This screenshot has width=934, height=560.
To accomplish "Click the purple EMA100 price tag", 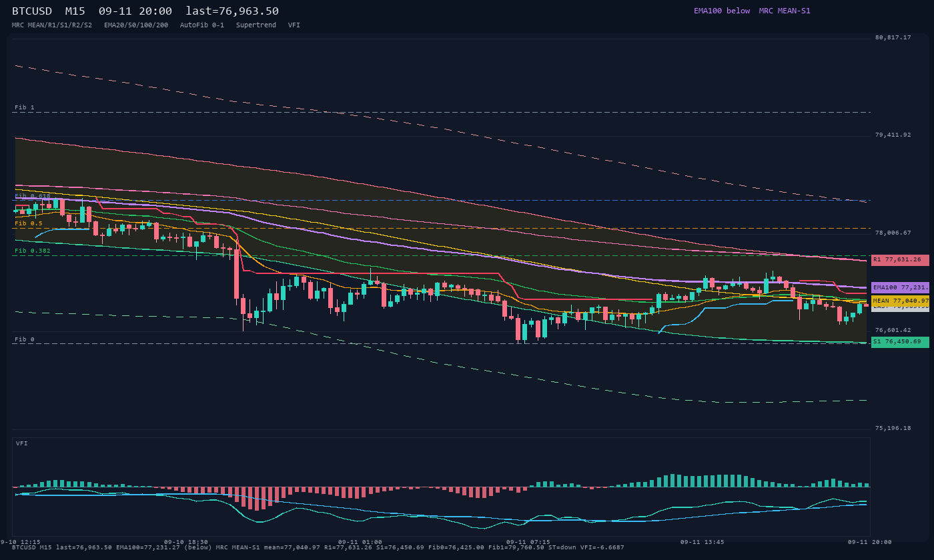I will 900,288.
